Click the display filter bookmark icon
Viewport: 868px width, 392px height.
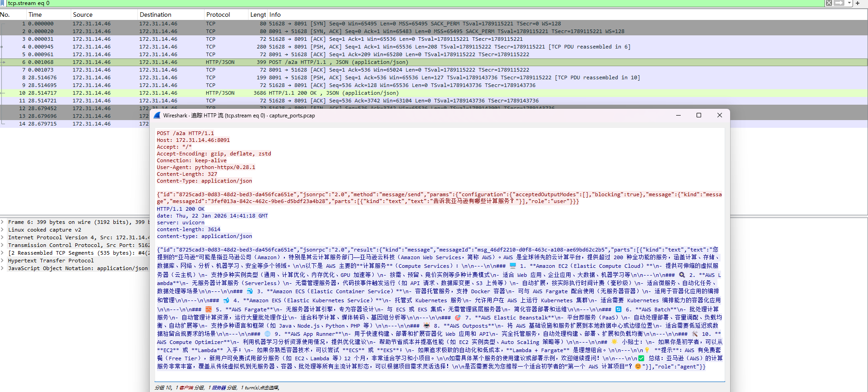coord(3,3)
